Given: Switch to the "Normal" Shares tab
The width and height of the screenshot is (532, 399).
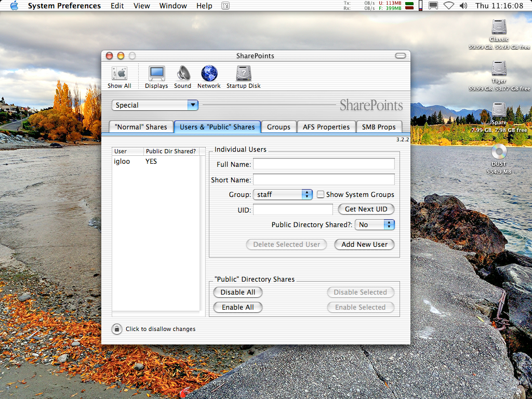Looking at the screenshot, I should pyautogui.click(x=141, y=127).
